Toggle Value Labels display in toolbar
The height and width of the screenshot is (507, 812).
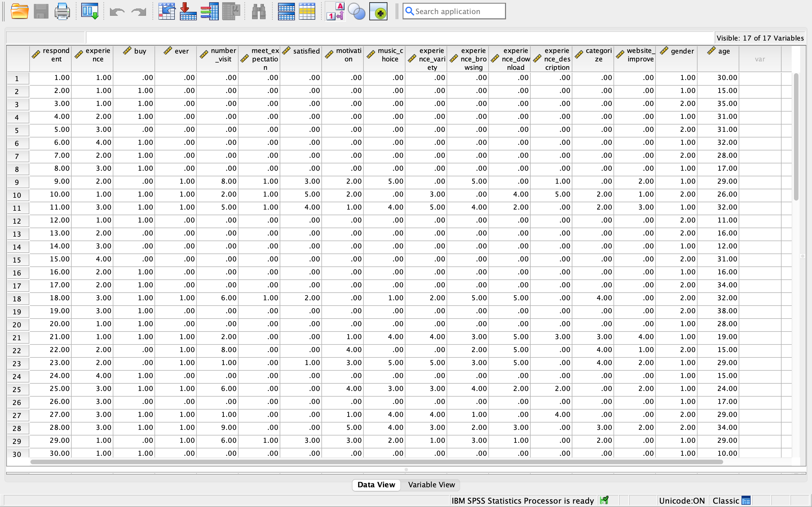(x=335, y=11)
